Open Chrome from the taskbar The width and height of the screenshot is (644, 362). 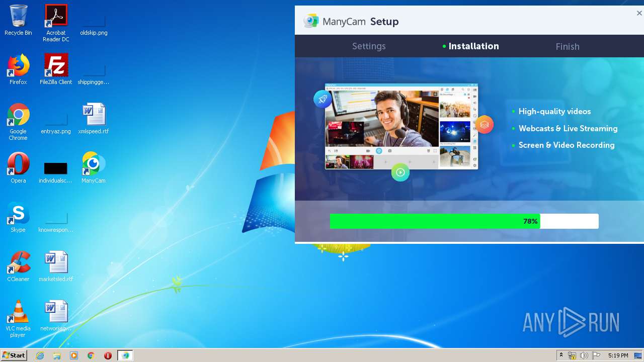pos(91,355)
